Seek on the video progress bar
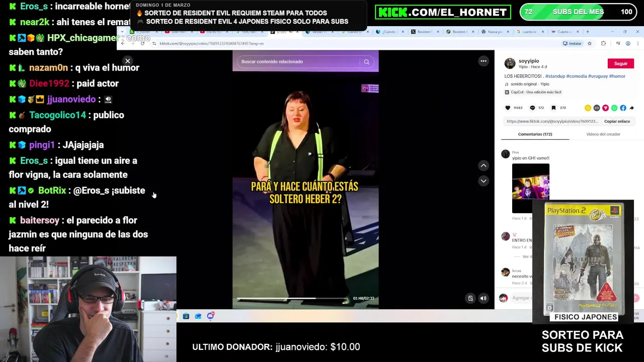644x362 pixels. [292, 299]
